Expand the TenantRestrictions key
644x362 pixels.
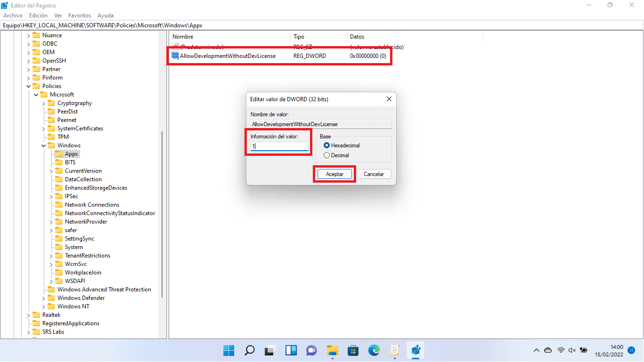(51, 256)
